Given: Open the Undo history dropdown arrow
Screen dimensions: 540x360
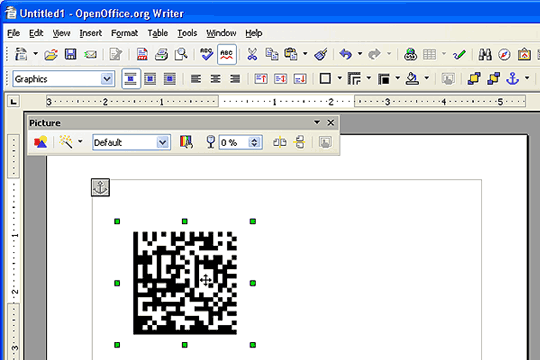Looking at the screenshot, I should (x=360, y=54).
